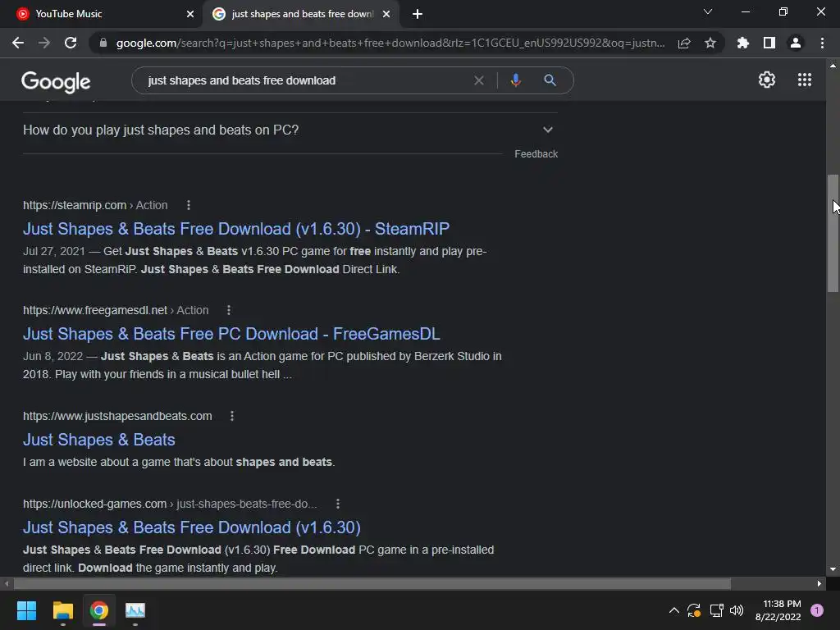Open the Windows Start menu
Screen dimensions: 840x630
tap(26, 610)
